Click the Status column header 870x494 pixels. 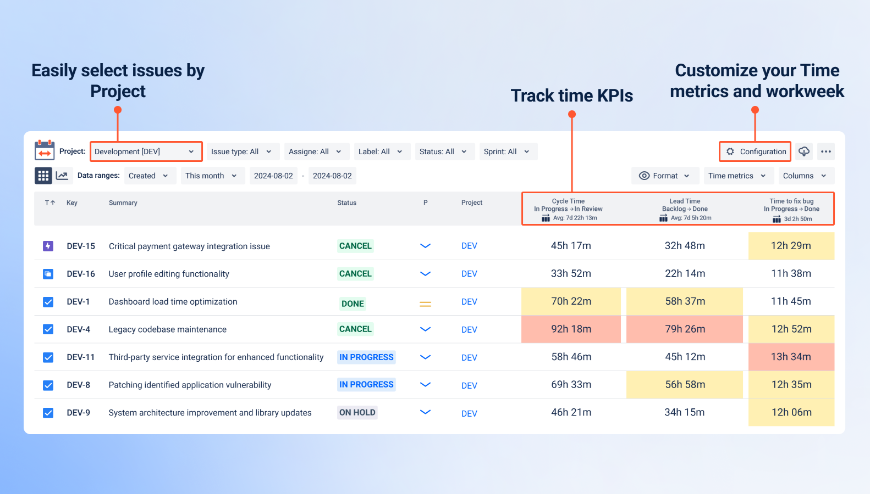(347, 203)
